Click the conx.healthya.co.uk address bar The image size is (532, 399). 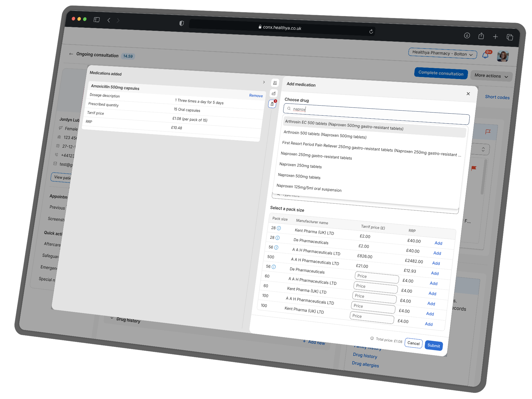282,28
